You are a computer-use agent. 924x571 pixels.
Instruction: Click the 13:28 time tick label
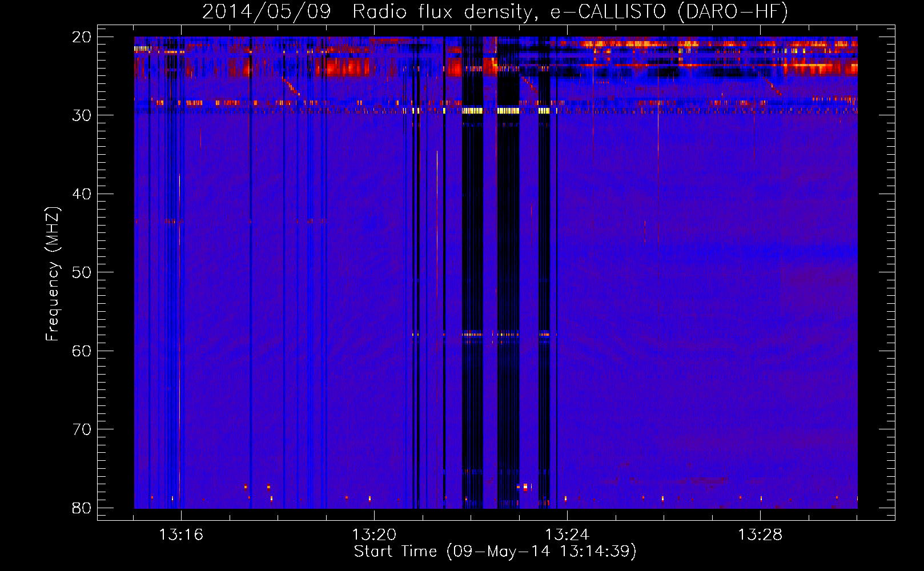click(760, 535)
